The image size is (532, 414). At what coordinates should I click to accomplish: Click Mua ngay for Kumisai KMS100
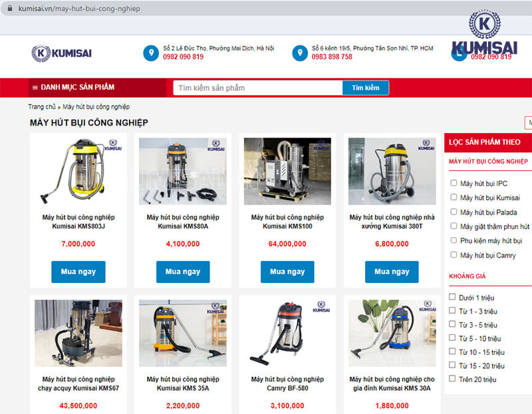(x=287, y=272)
